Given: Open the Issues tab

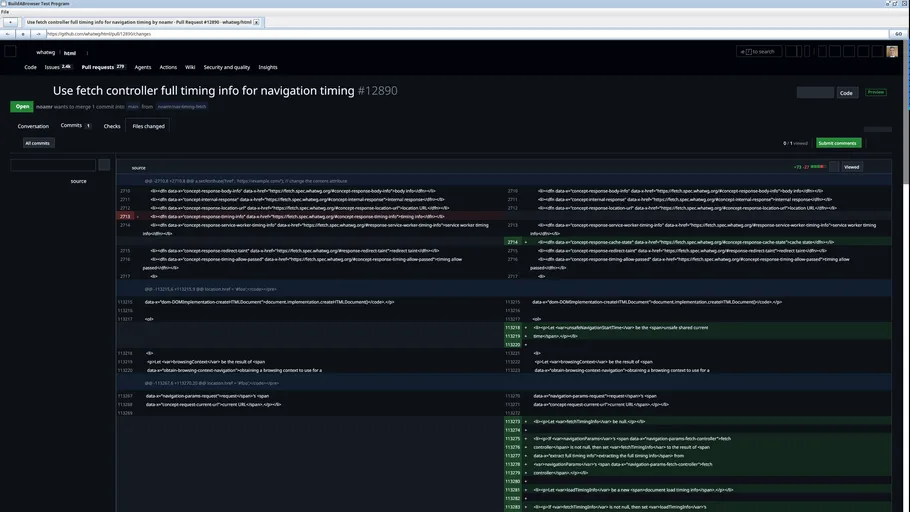Looking at the screenshot, I should coord(57,67).
